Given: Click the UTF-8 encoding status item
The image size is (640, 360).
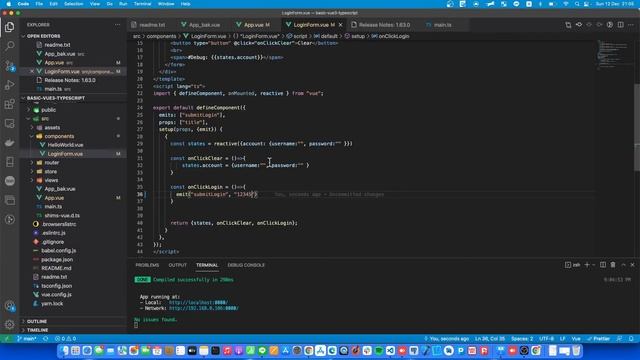Looking at the screenshot, I should [x=547, y=339].
